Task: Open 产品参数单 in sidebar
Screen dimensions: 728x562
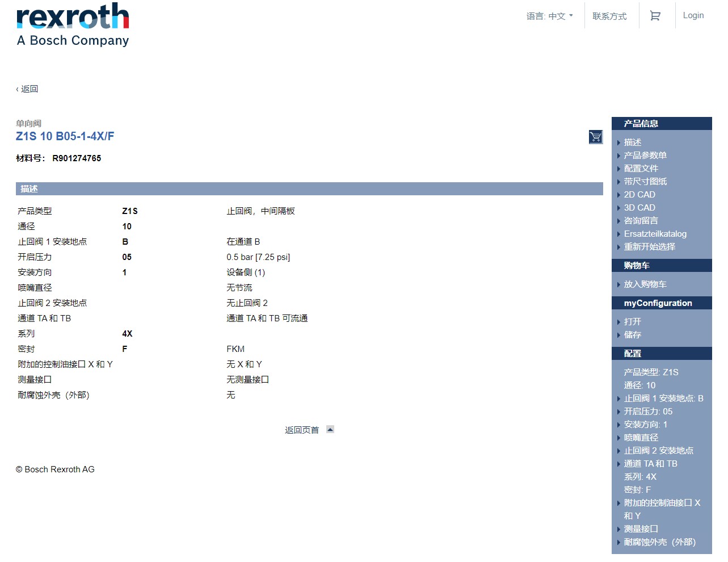Action: [645, 155]
